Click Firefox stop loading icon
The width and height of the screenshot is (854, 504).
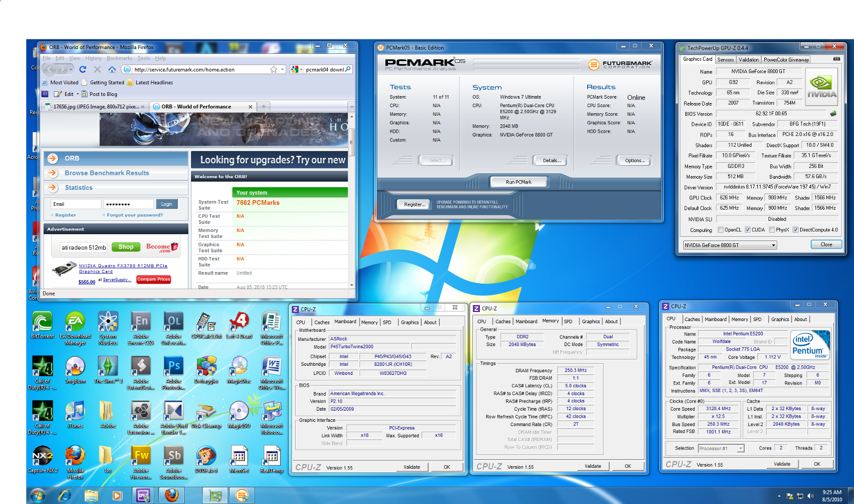(x=97, y=69)
